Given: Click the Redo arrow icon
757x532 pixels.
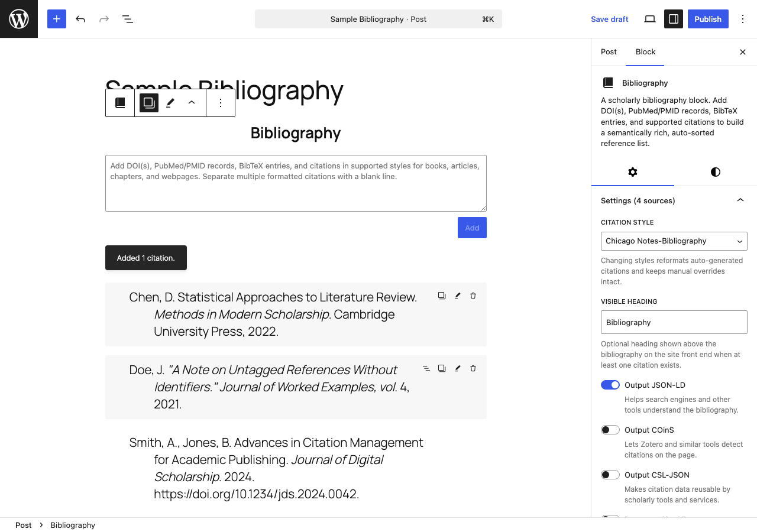Looking at the screenshot, I should point(104,19).
